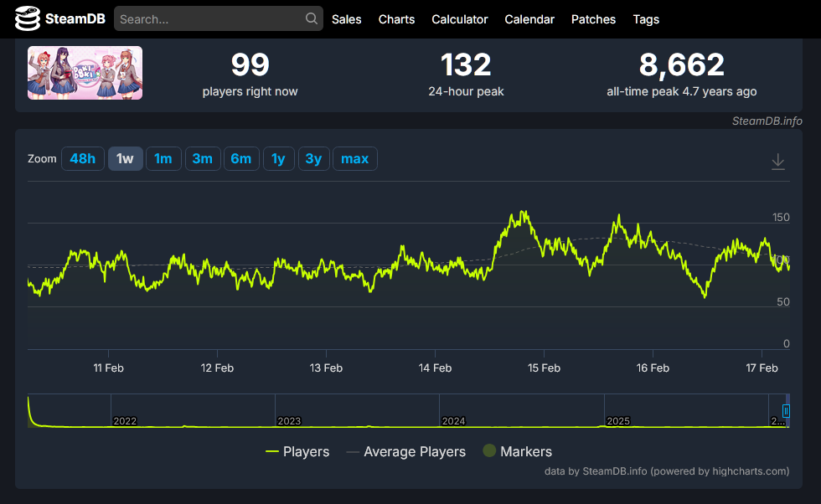Viewport: 821px width, 504px height.
Task: Set chart zoom to 3y
Action: pyautogui.click(x=313, y=158)
